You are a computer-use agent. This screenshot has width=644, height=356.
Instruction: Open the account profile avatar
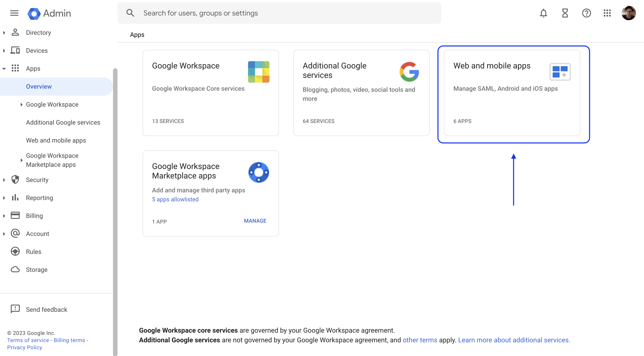[x=629, y=13]
